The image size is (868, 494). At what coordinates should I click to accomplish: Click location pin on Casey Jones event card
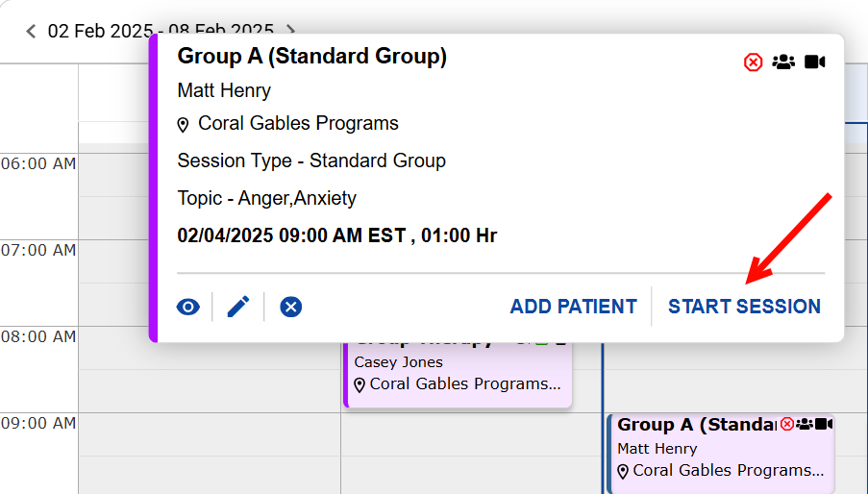coord(360,385)
